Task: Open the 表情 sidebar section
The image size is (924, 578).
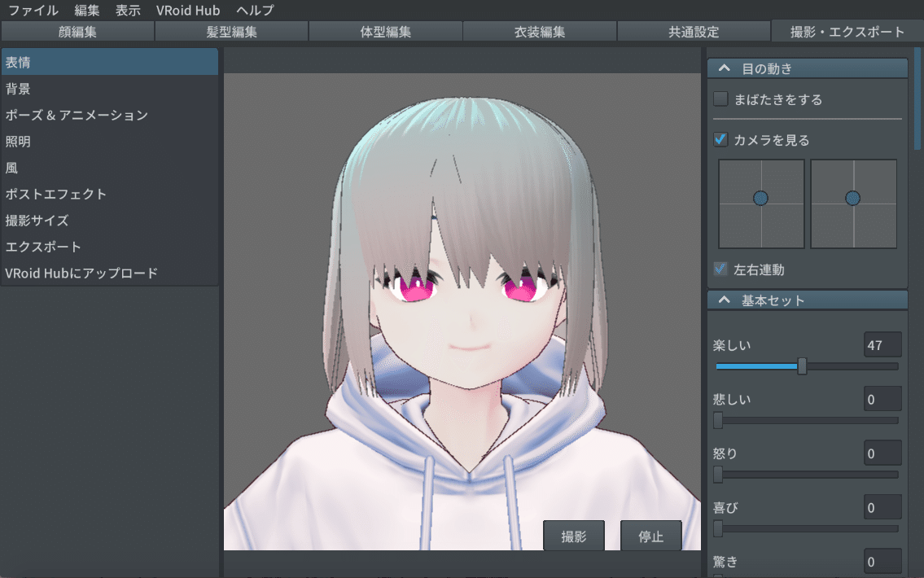Action: pyautogui.click(x=110, y=61)
